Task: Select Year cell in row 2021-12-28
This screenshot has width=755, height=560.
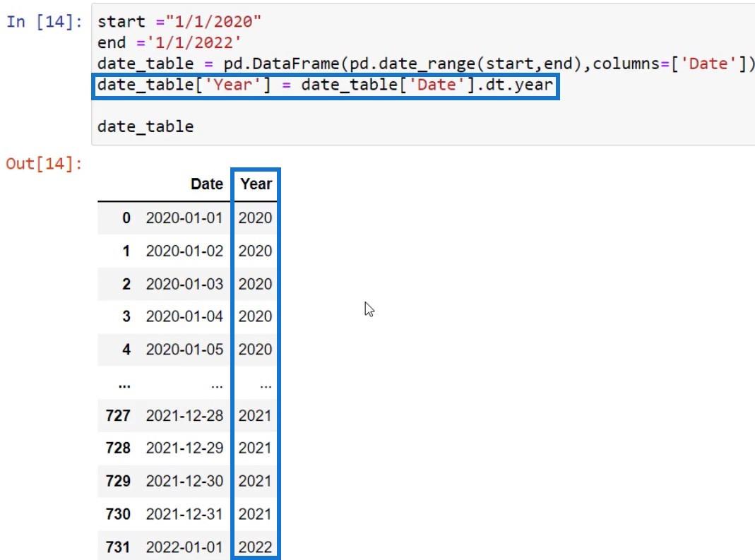Action: coord(255,415)
